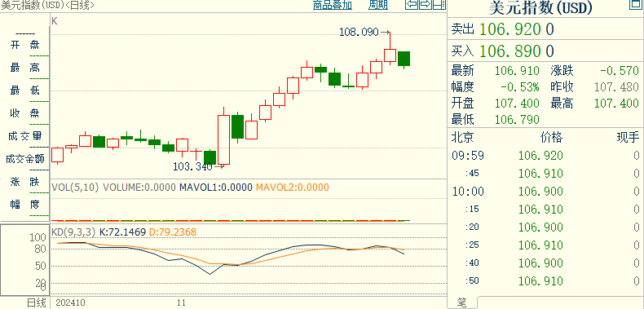Click the 09:59 tick row time

(468, 156)
